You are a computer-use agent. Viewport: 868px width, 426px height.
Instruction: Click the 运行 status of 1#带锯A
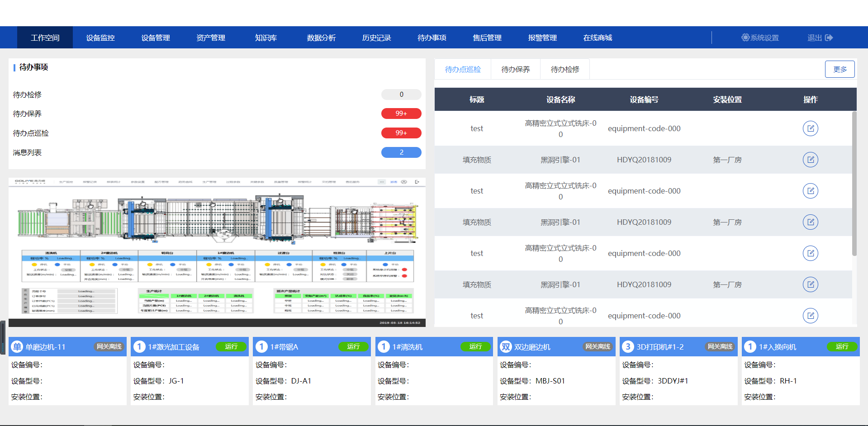click(353, 346)
